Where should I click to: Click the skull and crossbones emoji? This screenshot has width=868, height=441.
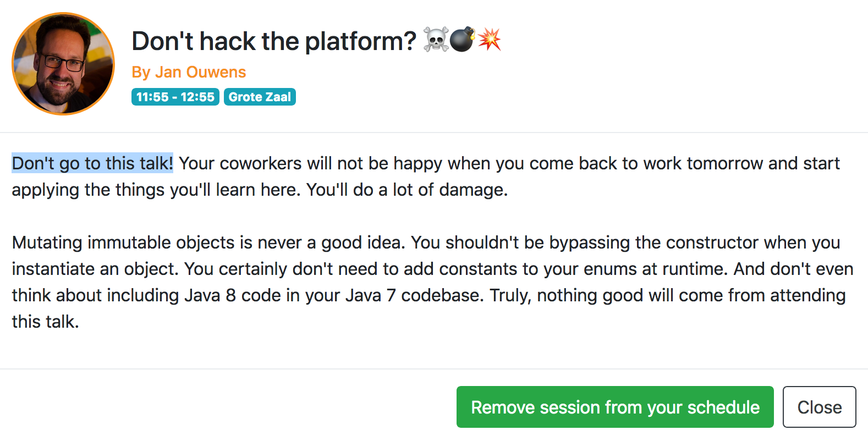[436, 41]
